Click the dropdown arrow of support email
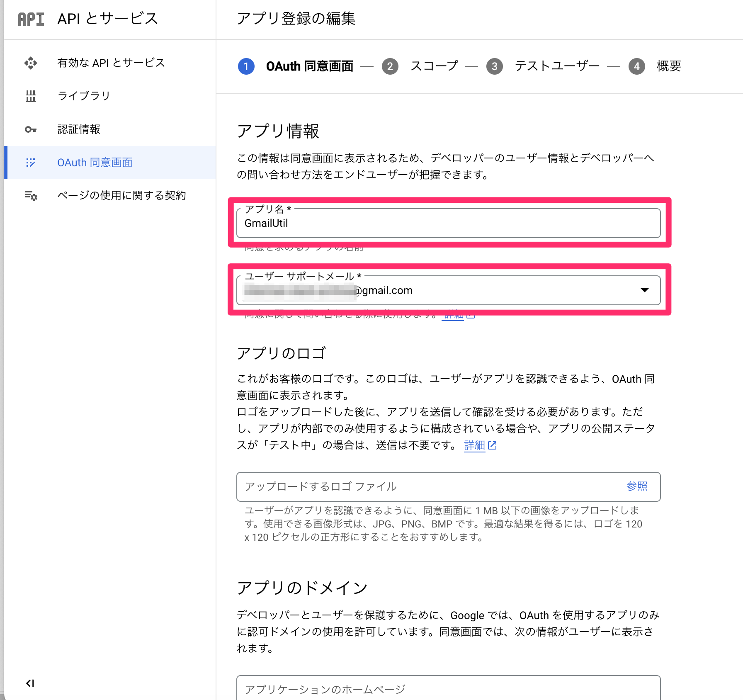Image resolution: width=743 pixels, height=700 pixels. point(644,290)
